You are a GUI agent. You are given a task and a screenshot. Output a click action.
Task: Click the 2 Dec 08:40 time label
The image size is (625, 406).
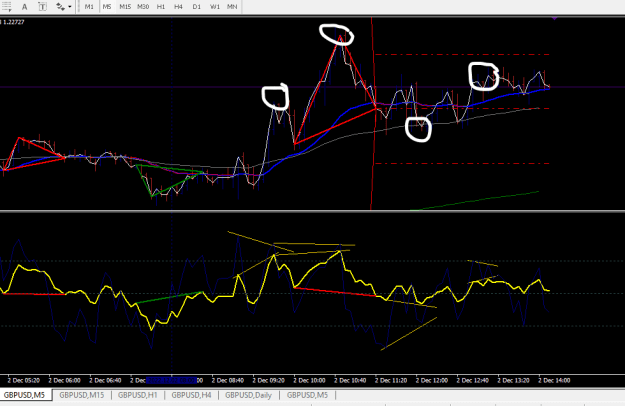228,380
